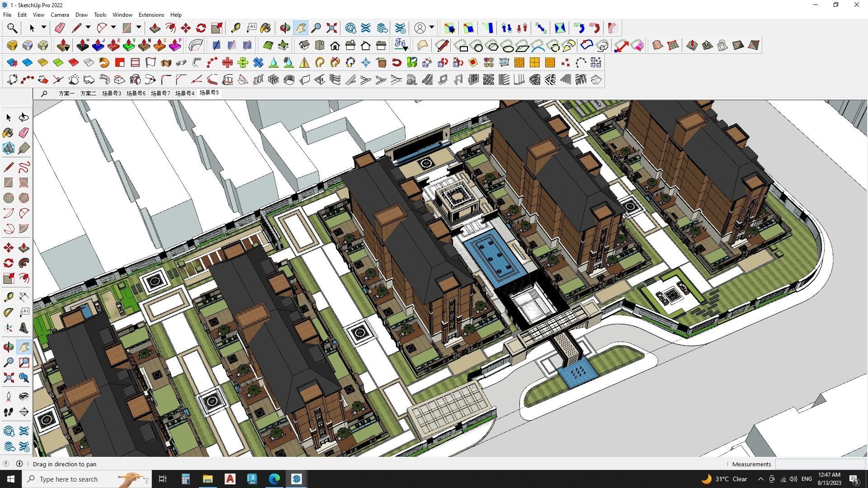Choose the 3D Text tool

pyautogui.click(x=24, y=328)
